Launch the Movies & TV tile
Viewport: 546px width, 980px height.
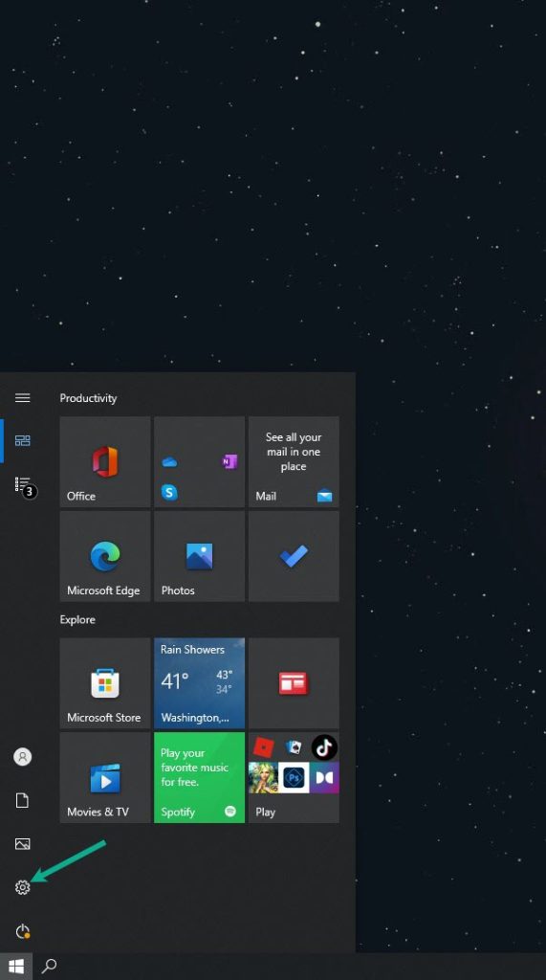[x=105, y=777]
